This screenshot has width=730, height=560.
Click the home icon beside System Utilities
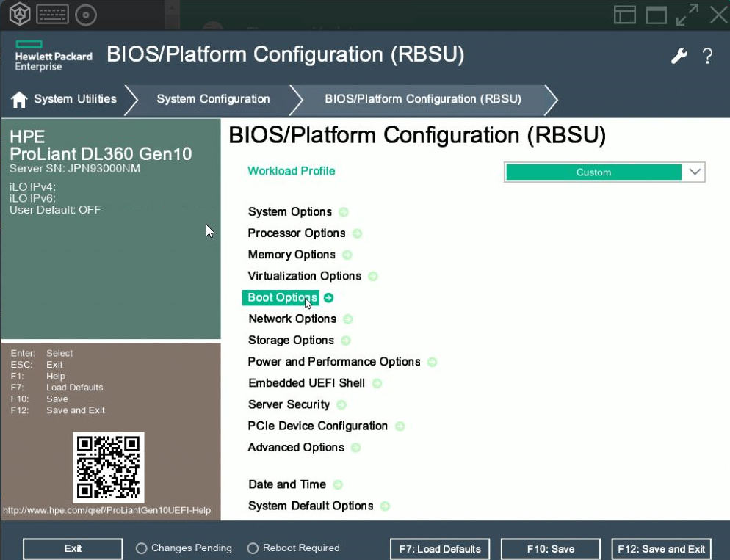pos(19,99)
